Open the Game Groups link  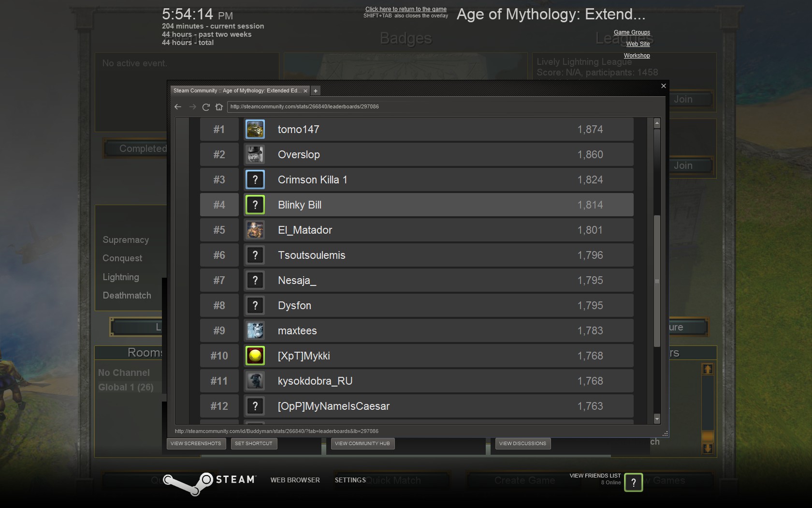tap(632, 32)
